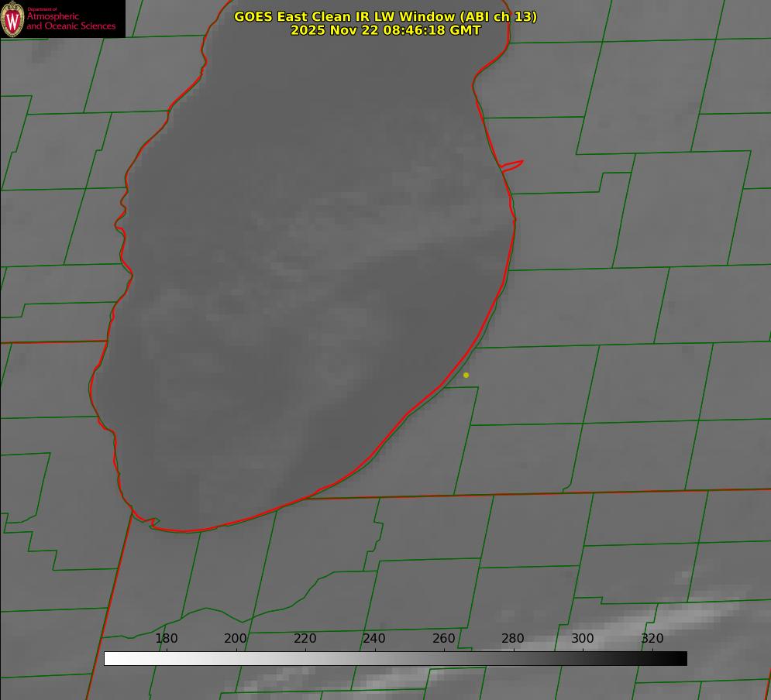The height and width of the screenshot is (700, 771).
Task: Pick the 240 value on the colorbar scale
Action: [374, 639]
